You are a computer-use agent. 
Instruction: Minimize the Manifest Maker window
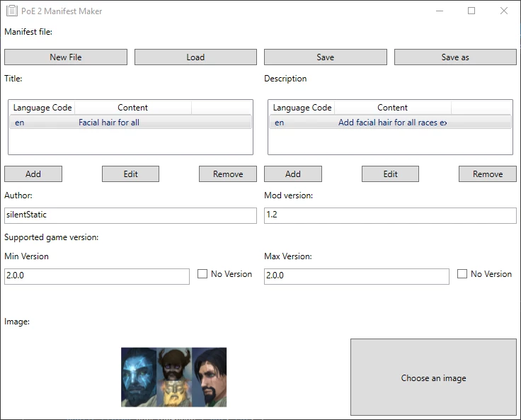tap(440, 11)
